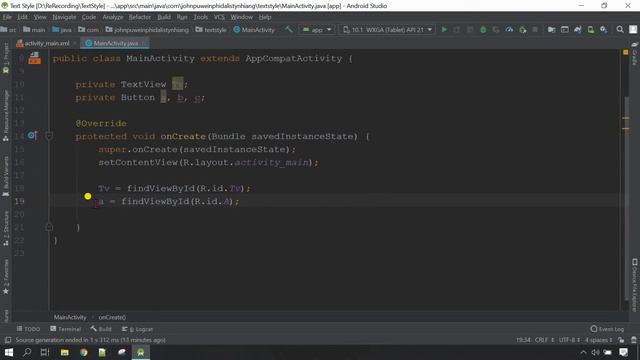Click the 19:34 caret position indicator

523,340
